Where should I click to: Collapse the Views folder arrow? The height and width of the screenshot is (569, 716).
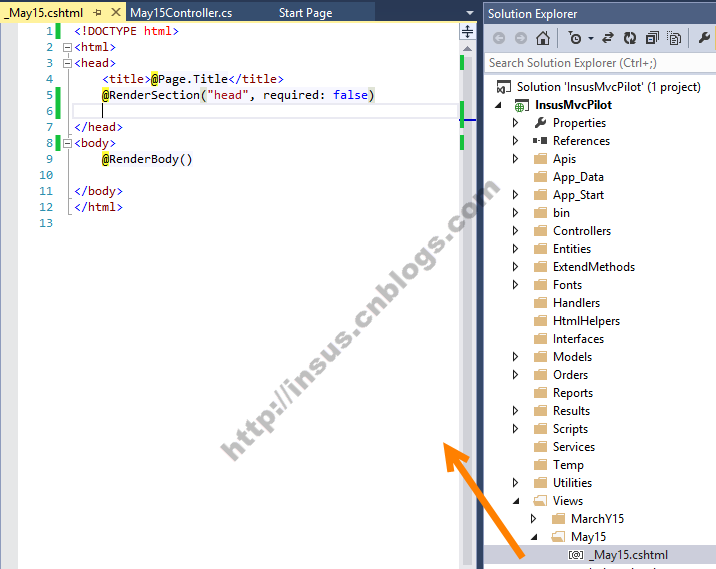[516, 501]
